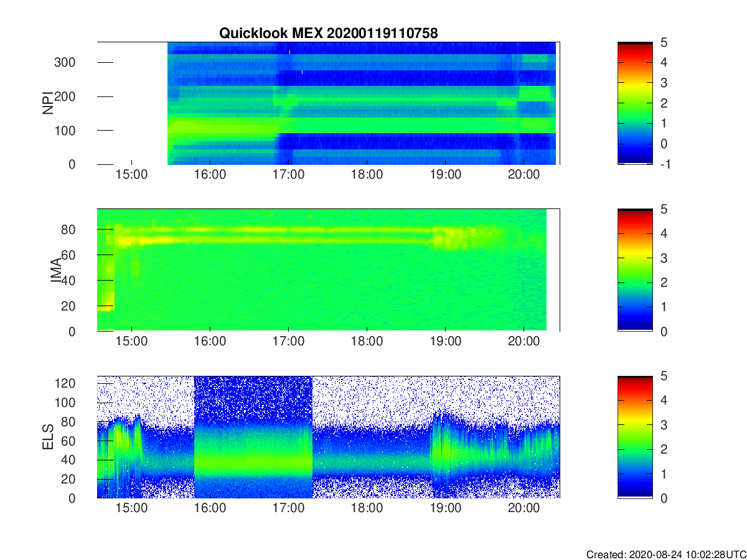Click the 5 label on NPI colorbar
747x560 pixels.
pos(663,42)
